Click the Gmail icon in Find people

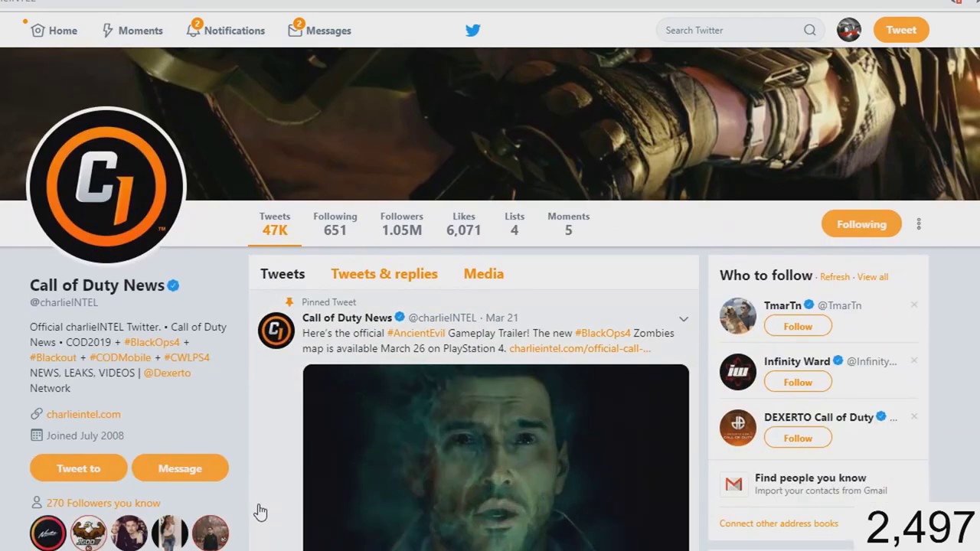click(x=734, y=484)
